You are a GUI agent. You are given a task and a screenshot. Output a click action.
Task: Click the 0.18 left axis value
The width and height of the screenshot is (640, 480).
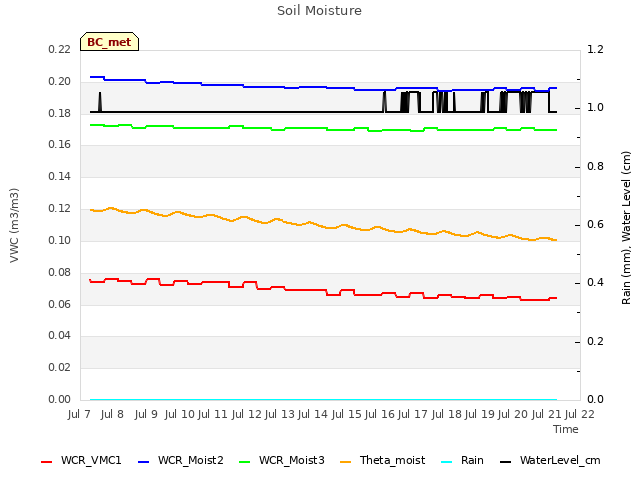[60, 113]
